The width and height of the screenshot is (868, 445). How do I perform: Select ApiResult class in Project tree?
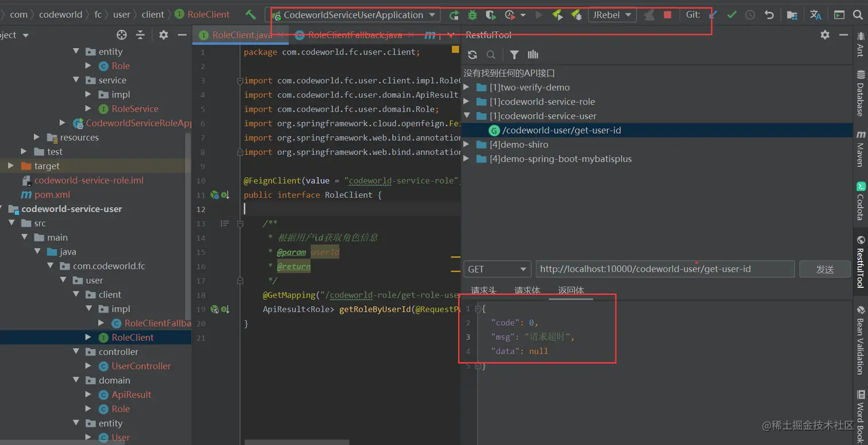[x=131, y=395]
